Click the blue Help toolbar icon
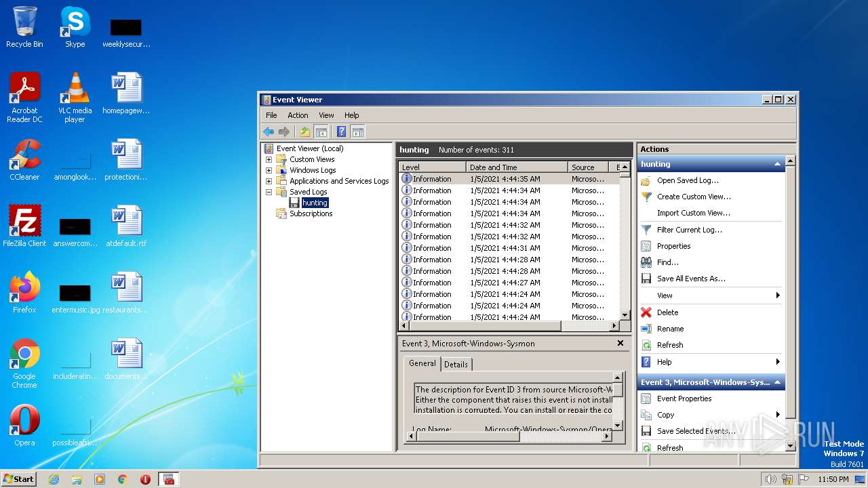 coord(342,131)
